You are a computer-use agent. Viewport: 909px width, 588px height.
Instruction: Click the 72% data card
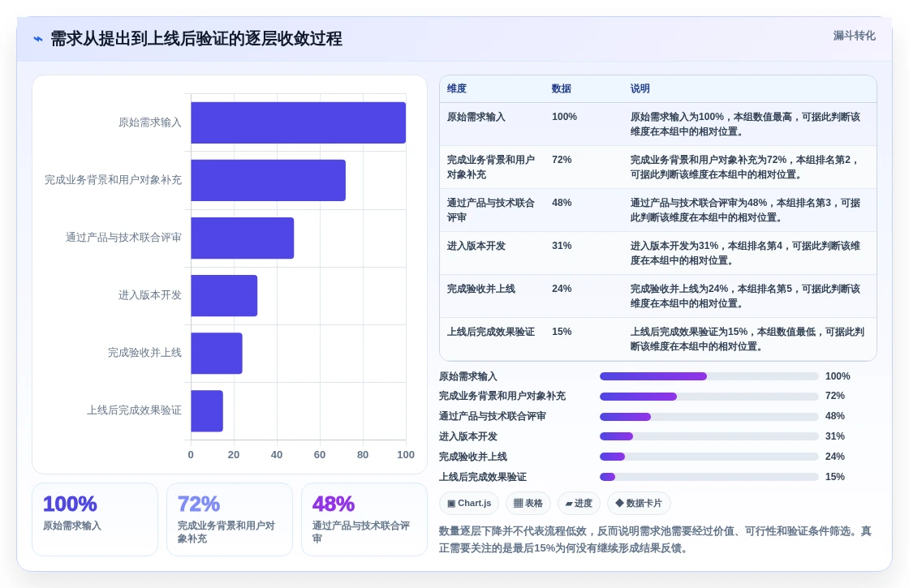pyautogui.click(x=230, y=520)
